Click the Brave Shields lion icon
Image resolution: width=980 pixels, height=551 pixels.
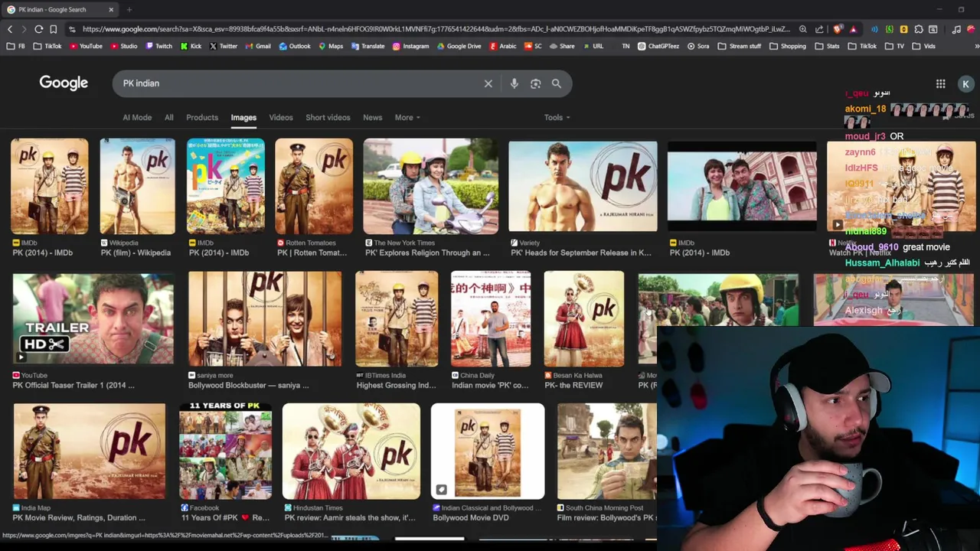pyautogui.click(x=838, y=29)
